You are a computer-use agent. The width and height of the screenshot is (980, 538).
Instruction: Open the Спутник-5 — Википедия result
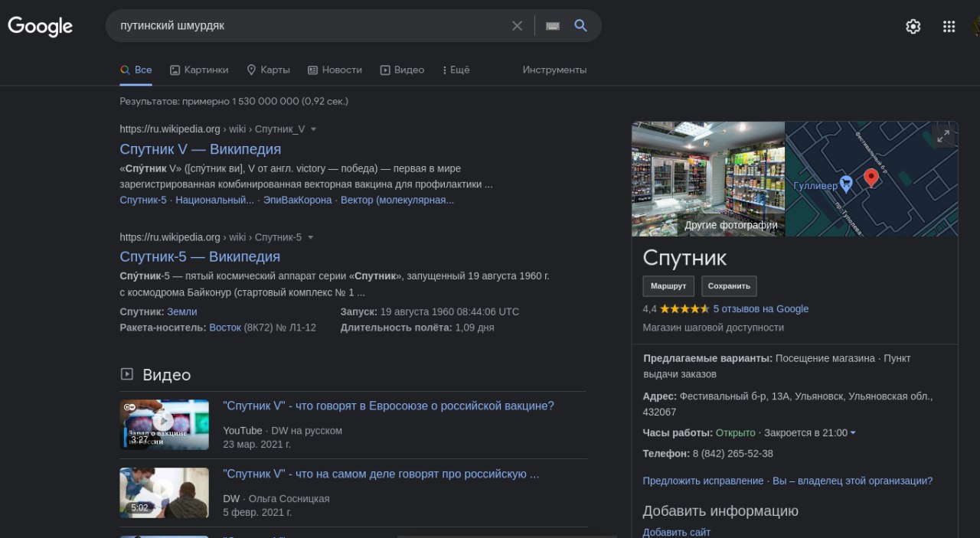click(x=200, y=256)
